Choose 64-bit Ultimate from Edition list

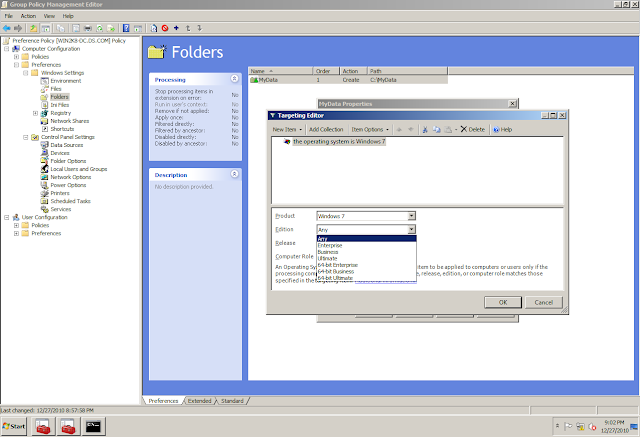366,278
